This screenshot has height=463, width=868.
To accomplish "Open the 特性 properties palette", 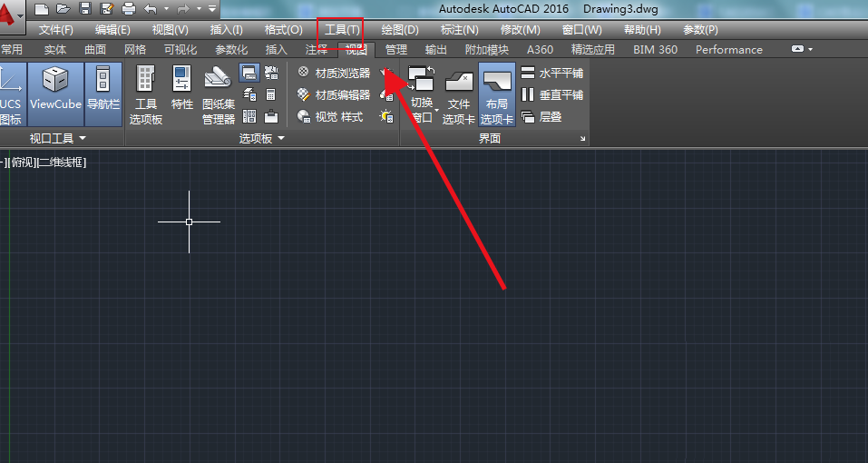I will pos(181,89).
